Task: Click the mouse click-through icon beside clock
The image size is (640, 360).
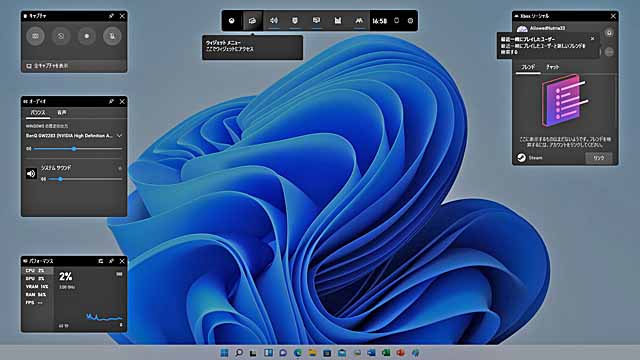Action: tap(396, 20)
